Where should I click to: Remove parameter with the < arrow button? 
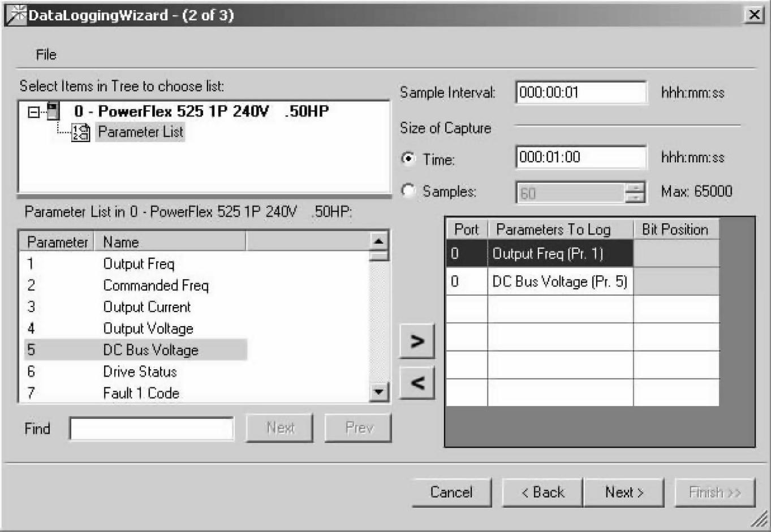click(x=417, y=383)
